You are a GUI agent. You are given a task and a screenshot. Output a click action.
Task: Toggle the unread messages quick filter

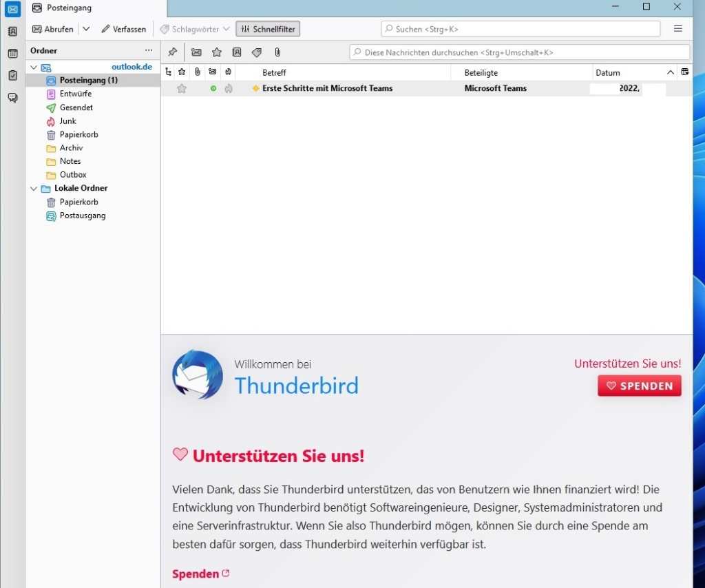click(x=196, y=52)
